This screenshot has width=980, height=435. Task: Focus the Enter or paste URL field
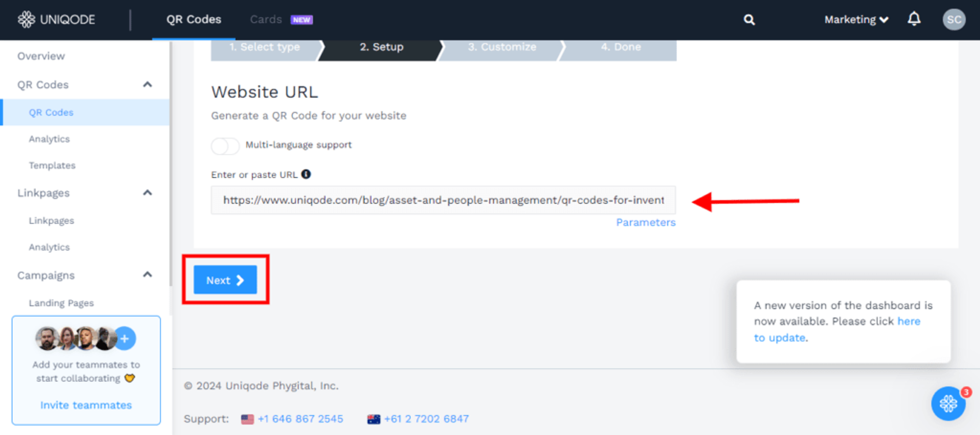[x=443, y=200]
